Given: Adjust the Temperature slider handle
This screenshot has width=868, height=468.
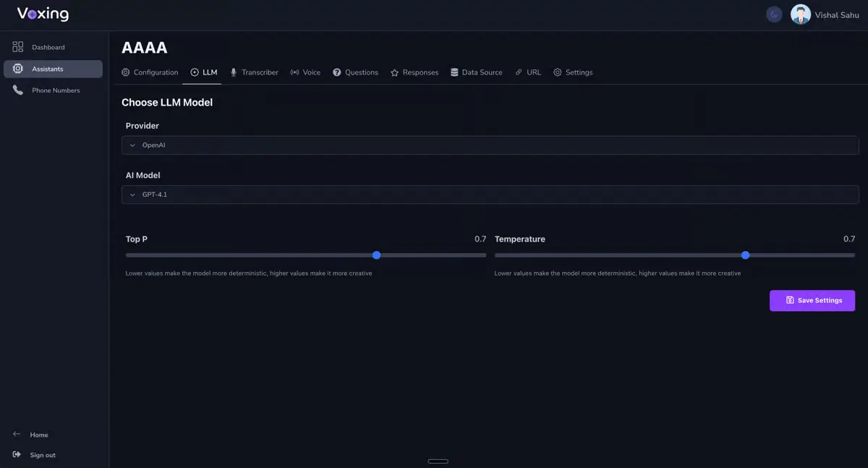Looking at the screenshot, I should (x=746, y=255).
